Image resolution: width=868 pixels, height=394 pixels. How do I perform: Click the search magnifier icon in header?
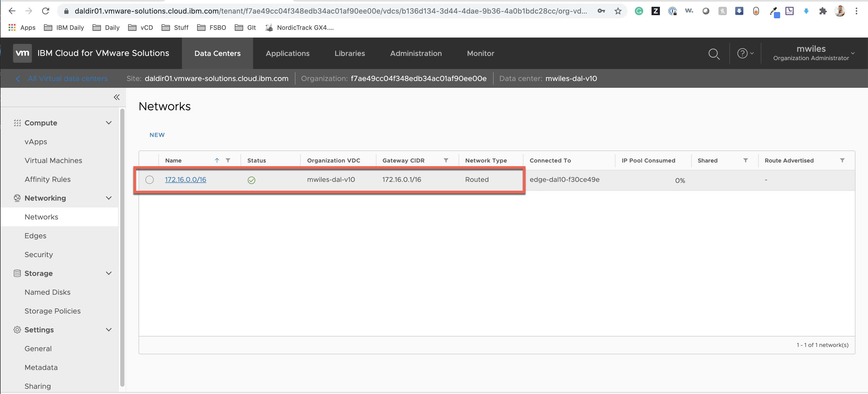point(714,54)
